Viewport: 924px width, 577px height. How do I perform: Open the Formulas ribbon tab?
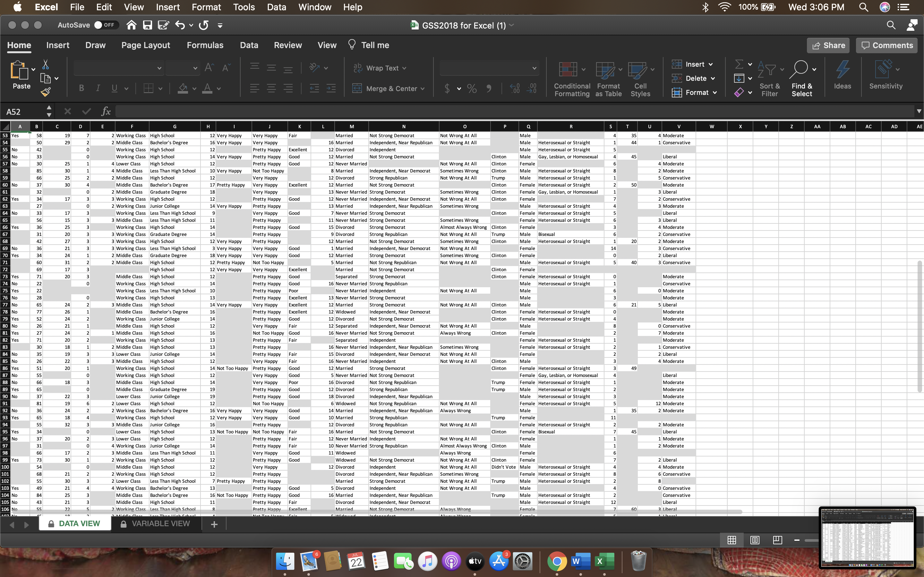(205, 45)
